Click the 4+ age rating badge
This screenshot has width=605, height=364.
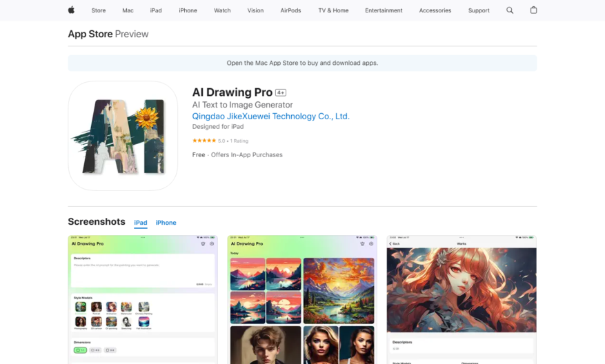281,92
